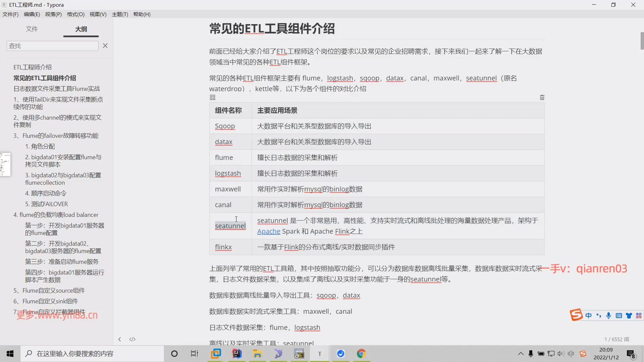The width and height of the screenshot is (644, 362).
Task: Click the word count status indicator
Action: pos(616,339)
